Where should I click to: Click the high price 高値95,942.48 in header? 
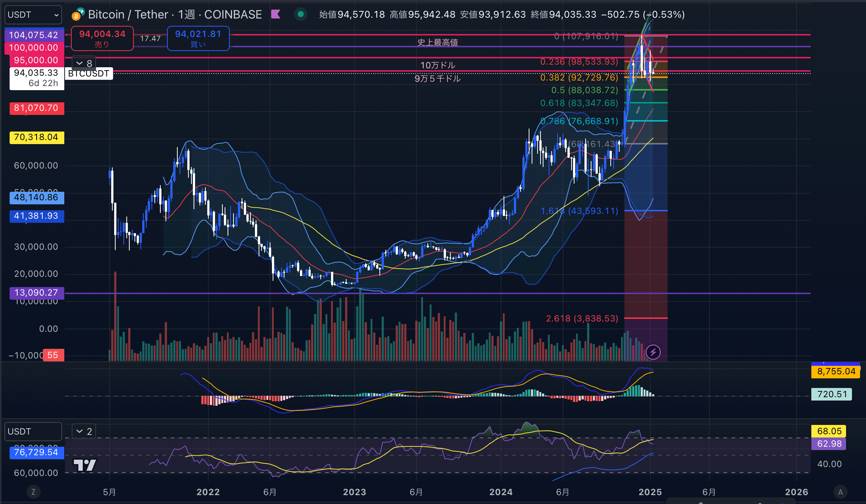pyautogui.click(x=423, y=14)
